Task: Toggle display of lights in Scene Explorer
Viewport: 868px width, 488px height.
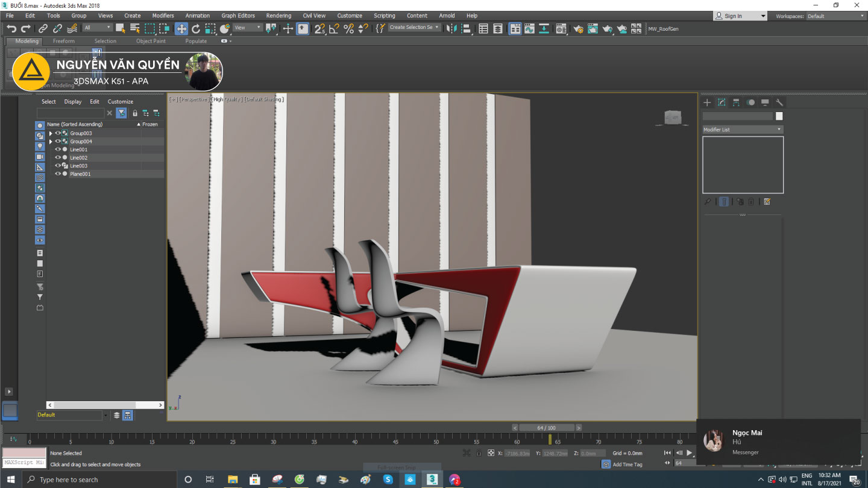Action: (40, 146)
